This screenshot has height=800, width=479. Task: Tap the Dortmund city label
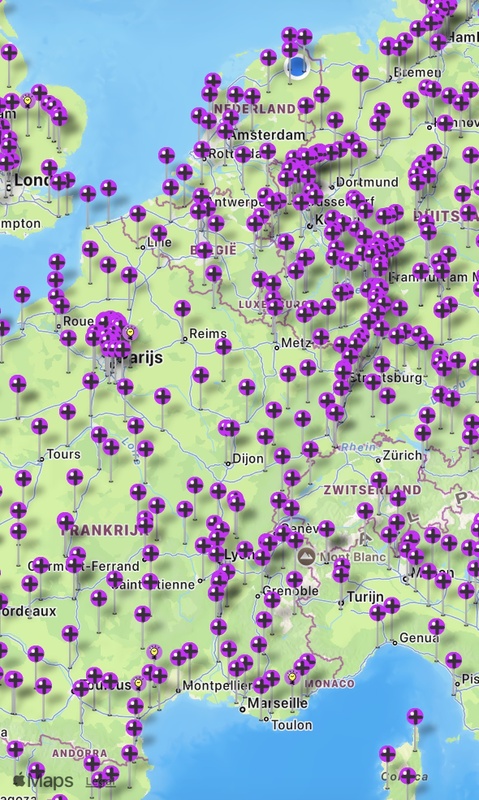pyautogui.click(x=367, y=182)
